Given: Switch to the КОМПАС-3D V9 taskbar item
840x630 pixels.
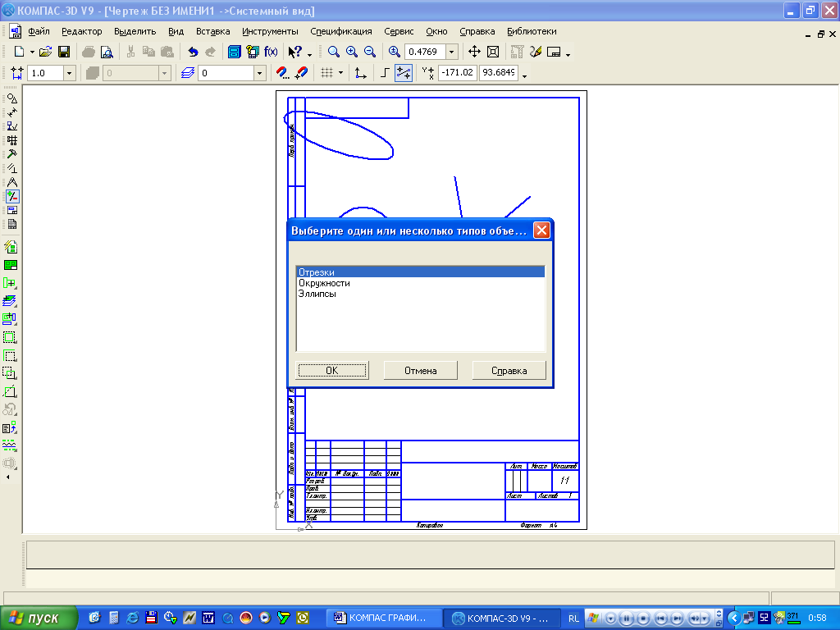Looking at the screenshot, I should coord(503,619).
